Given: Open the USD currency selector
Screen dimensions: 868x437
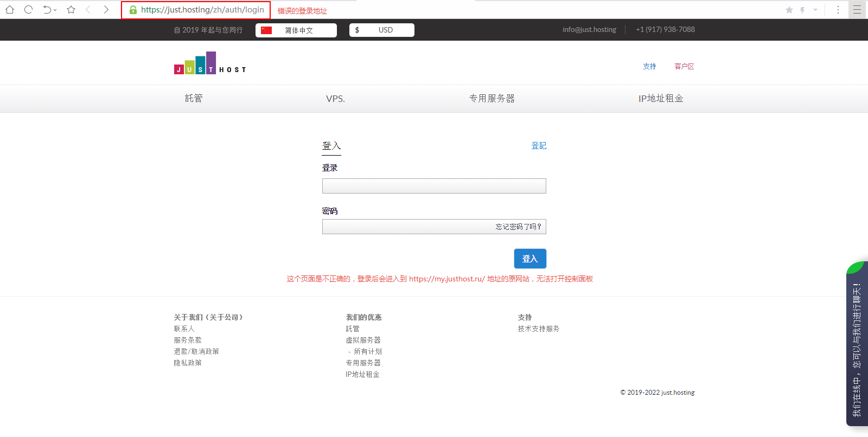Looking at the screenshot, I should pyautogui.click(x=382, y=30).
